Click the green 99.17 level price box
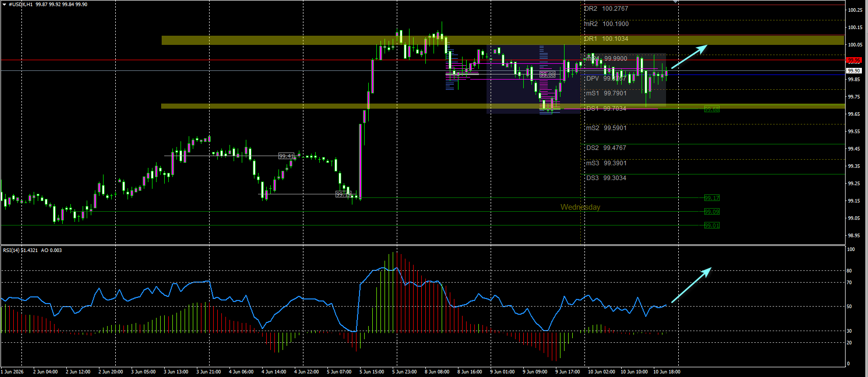Screen dimensions: 868x377 coord(712,198)
